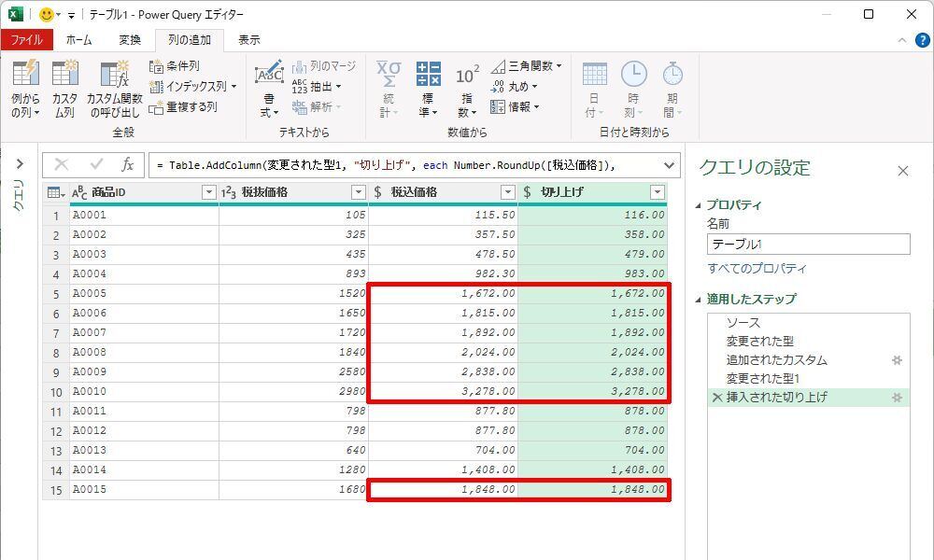Cancel the formula edit with X icon
The height and width of the screenshot is (560, 934).
pos(62,165)
